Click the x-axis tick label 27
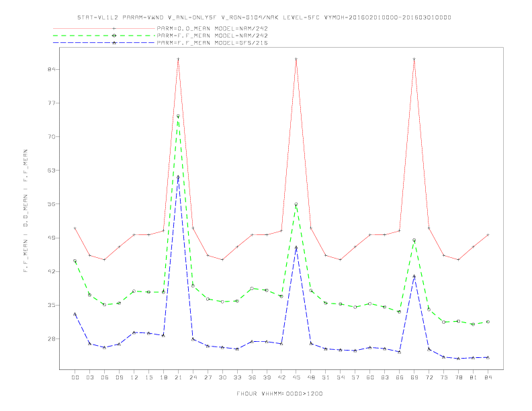This screenshot has width=532, height=411. pos(208,377)
